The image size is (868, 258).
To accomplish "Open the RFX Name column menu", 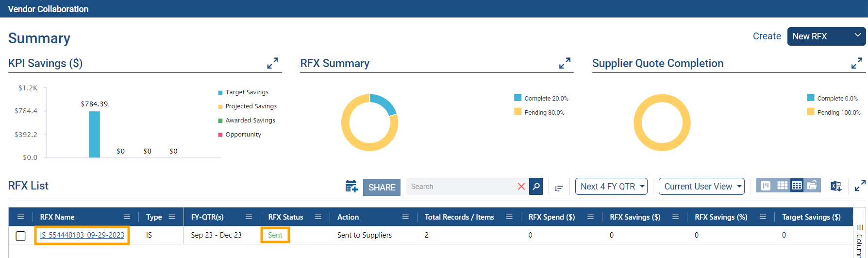I will point(127,217).
